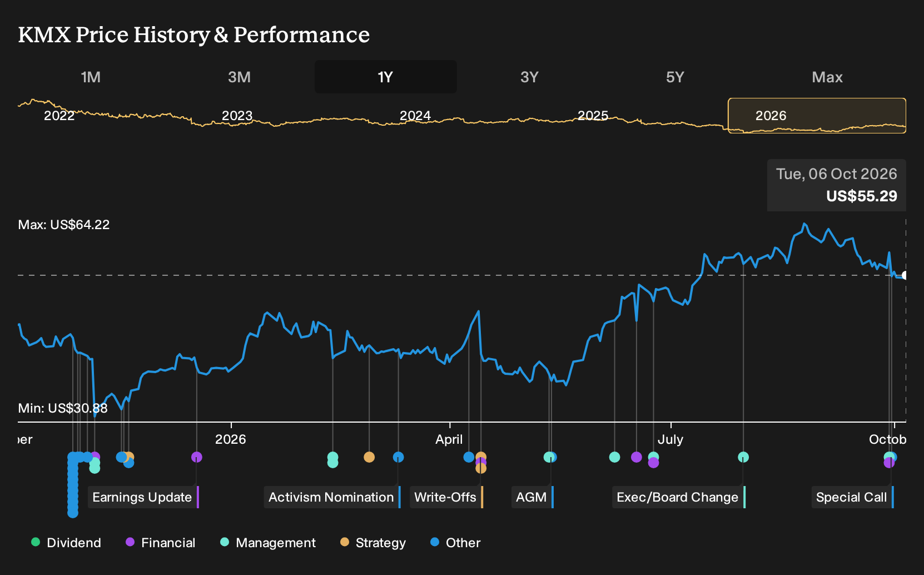The width and height of the screenshot is (924, 575).
Task: Click the US$55.29 tooltip price
Action: tap(862, 196)
